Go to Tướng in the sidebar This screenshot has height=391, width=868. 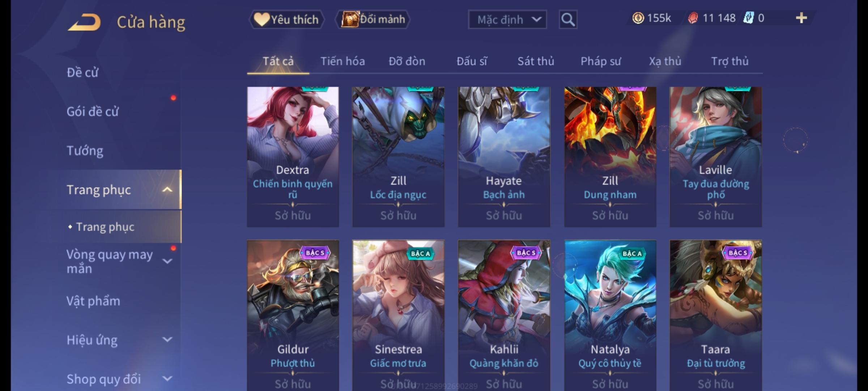click(x=85, y=151)
